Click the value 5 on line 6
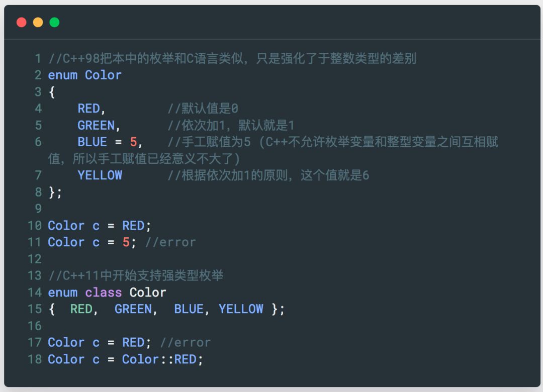 tap(133, 142)
